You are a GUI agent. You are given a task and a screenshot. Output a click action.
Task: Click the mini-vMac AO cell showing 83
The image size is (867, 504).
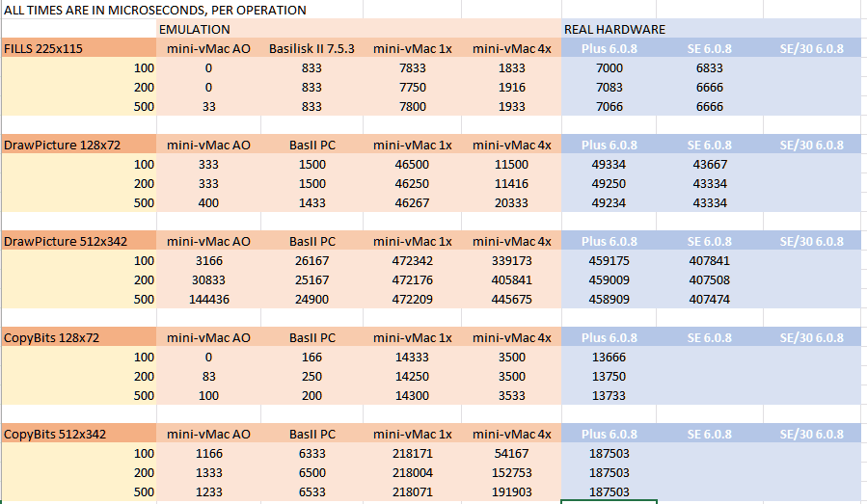coord(208,377)
